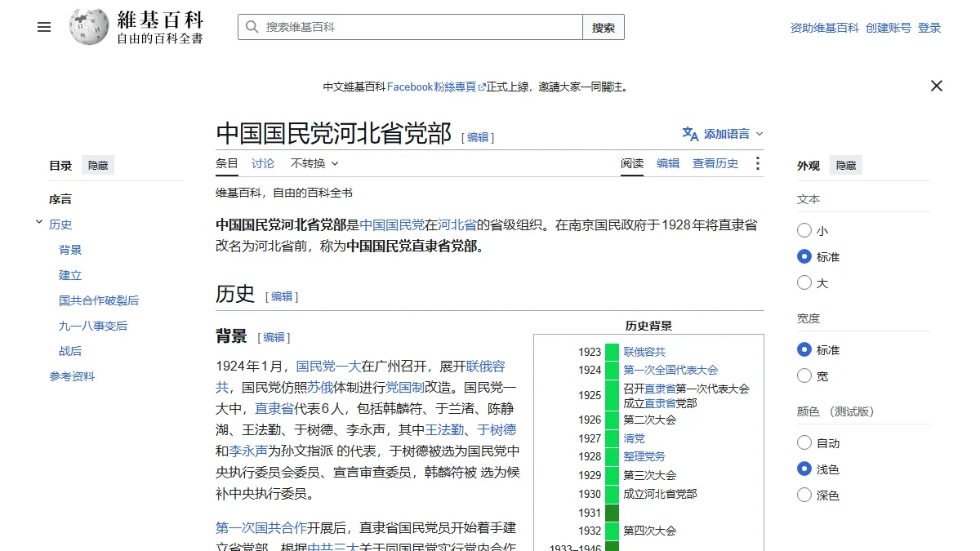Go to 序言 in contents
The width and height of the screenshot is (980, 551).
click(60, 199)
